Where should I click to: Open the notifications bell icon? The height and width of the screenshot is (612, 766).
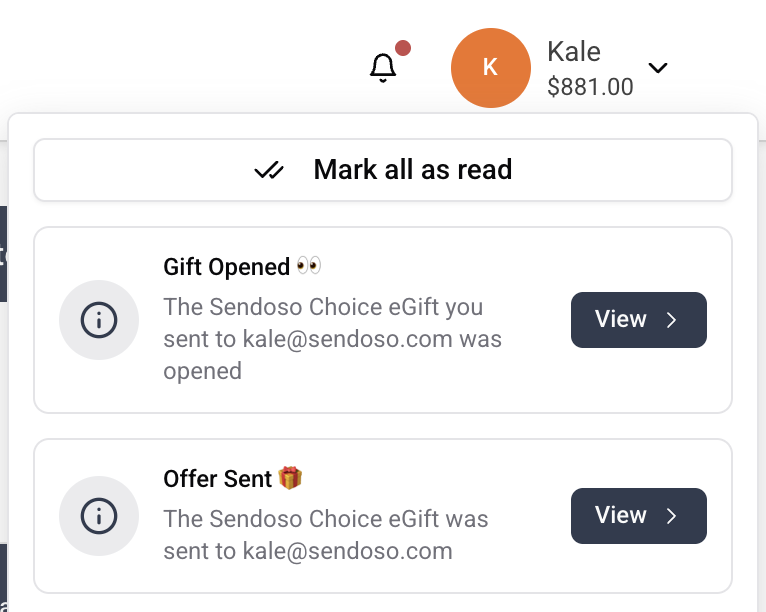point(383,68)
